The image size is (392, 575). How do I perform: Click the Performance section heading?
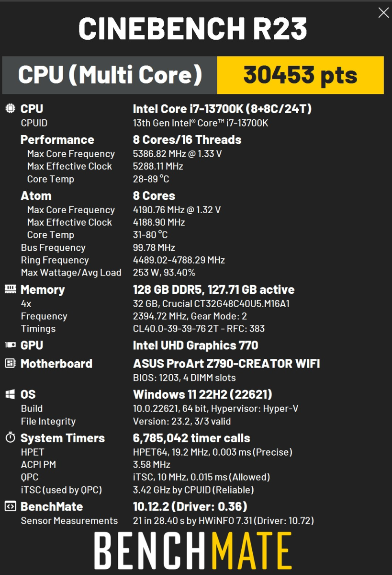pos(57,140)
